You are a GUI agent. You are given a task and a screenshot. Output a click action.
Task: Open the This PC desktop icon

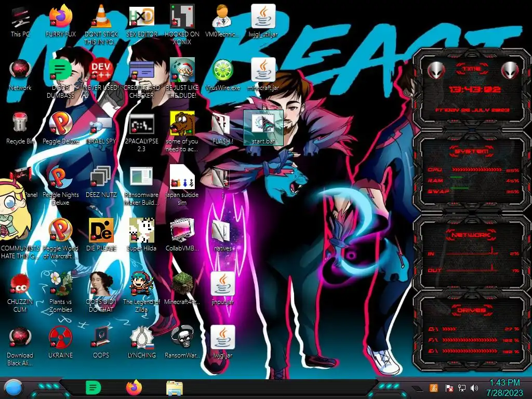point(20,21)
